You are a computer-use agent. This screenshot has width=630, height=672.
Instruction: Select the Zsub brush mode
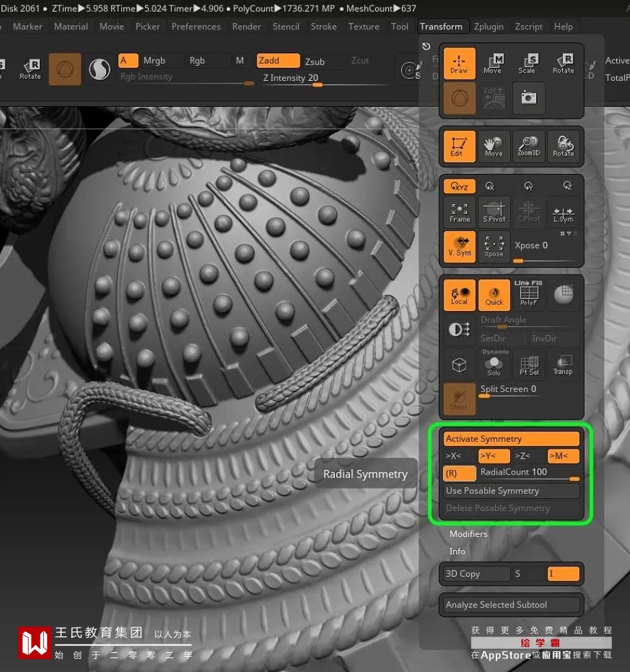(324, 61)
